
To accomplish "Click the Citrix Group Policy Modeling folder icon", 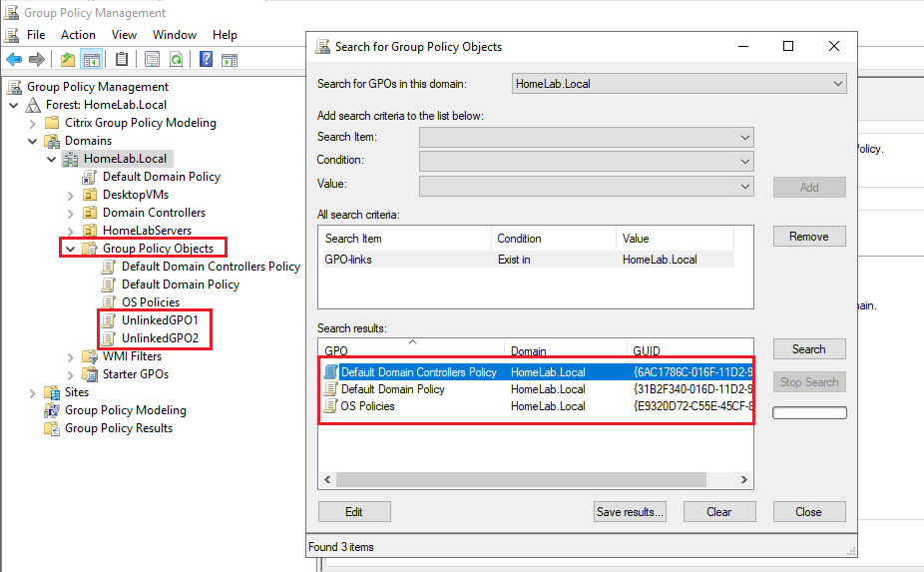I will pos(52,123).
